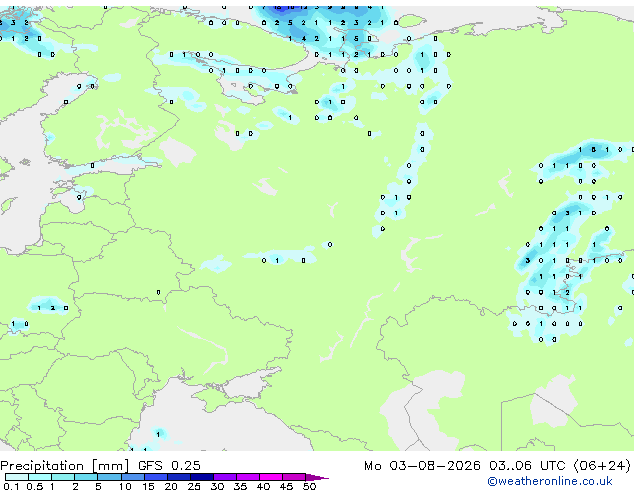Click the 0.5–1 mm legend swatch

pos(40,477)
